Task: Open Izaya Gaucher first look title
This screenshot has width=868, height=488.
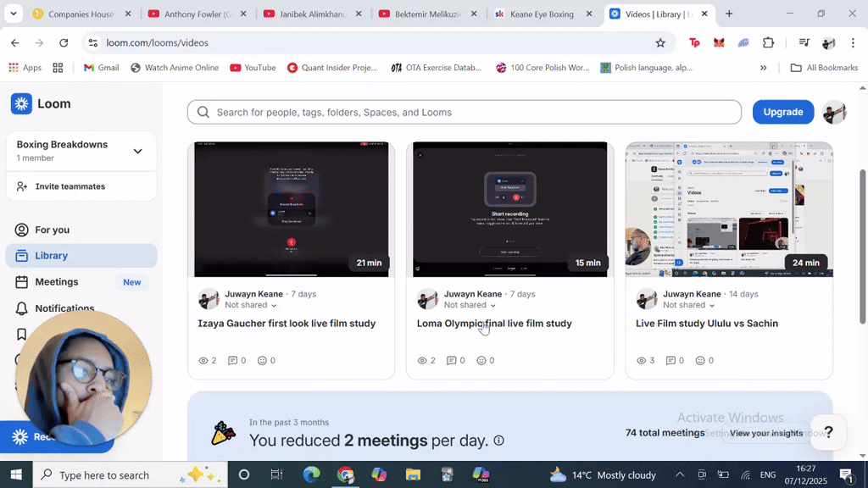Action: coord(287,324)
